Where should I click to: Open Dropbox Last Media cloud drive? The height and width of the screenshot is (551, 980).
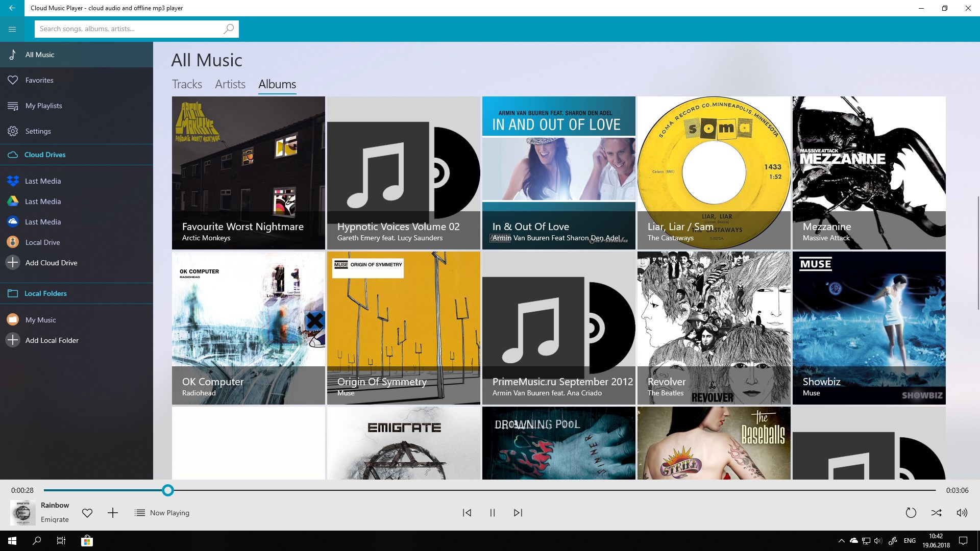pos(42,181)
